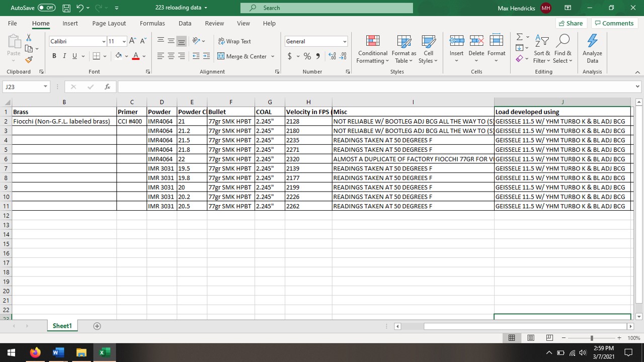Switch to Normal view in status bar
The width and height of the screenshot is (644, 362).
[512, 338]
